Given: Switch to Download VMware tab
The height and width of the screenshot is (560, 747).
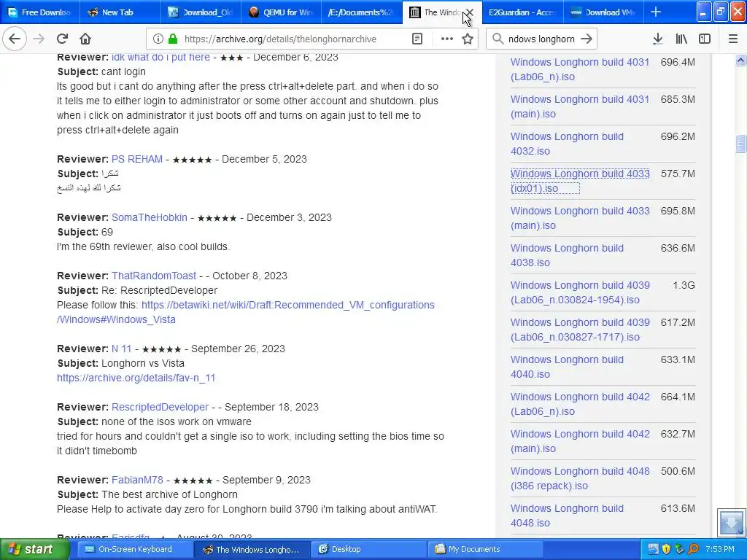Looking at the screenshot, I should click(x=603, y=12).
